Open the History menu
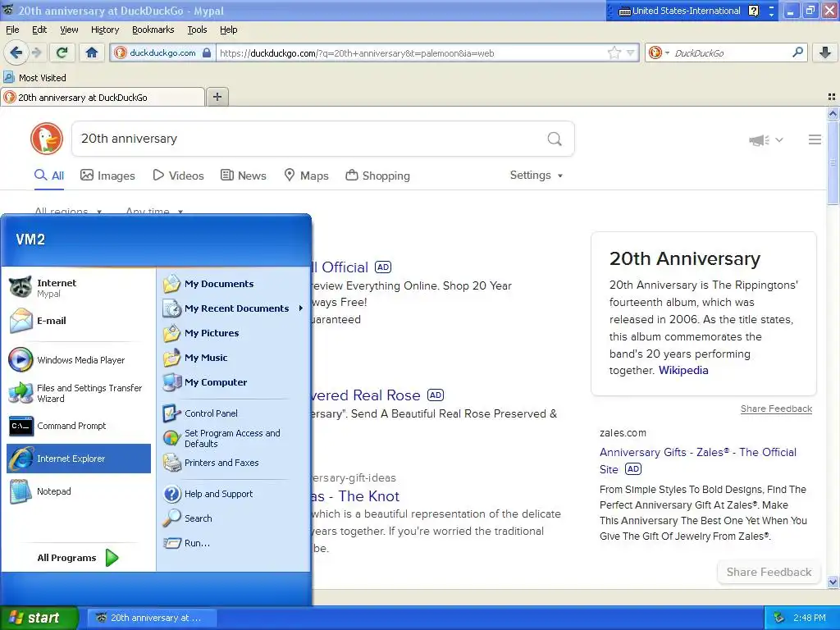The height and width of the screenshot is (630, 840). tap(104, 30)
